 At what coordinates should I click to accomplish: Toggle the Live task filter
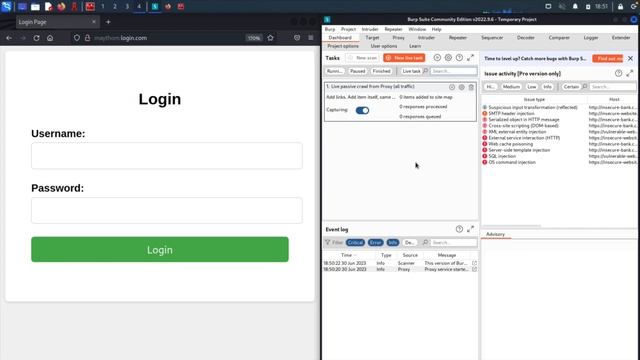pos(411,71)
